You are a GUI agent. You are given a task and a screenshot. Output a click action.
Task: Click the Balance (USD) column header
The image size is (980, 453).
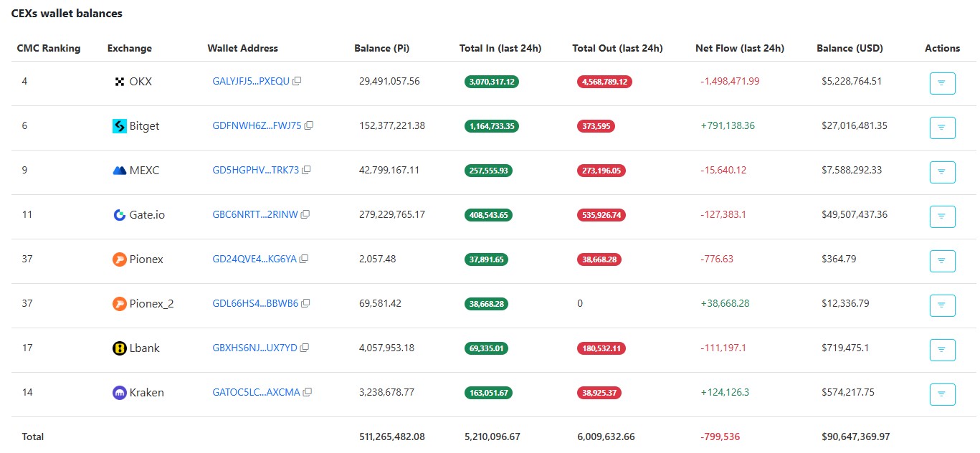click(x=850, y=48)
